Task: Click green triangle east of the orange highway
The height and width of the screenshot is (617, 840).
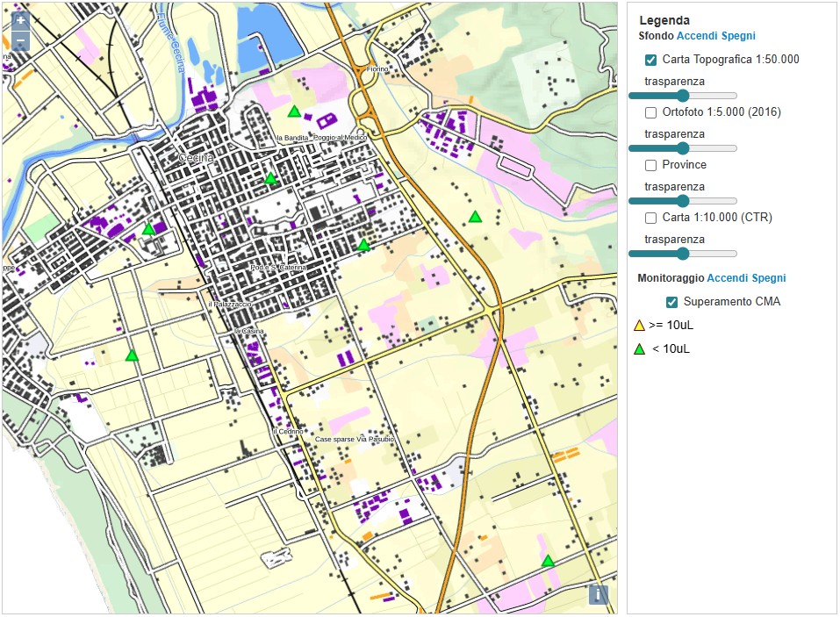Action: tap(475, 216)
